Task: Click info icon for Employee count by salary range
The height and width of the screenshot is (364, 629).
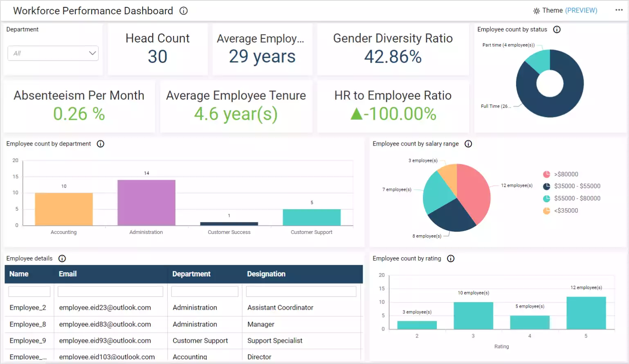Action: click(468, 144)
